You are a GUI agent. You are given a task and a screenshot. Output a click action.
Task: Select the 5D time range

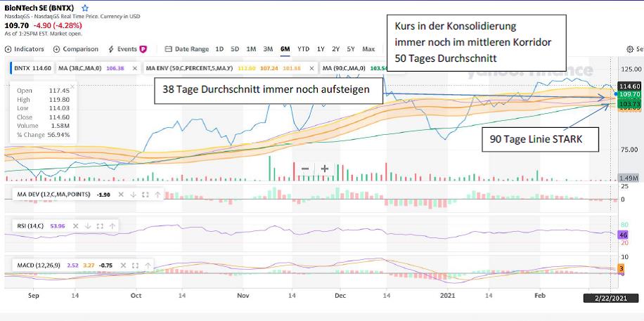click(x=235, y=49)
